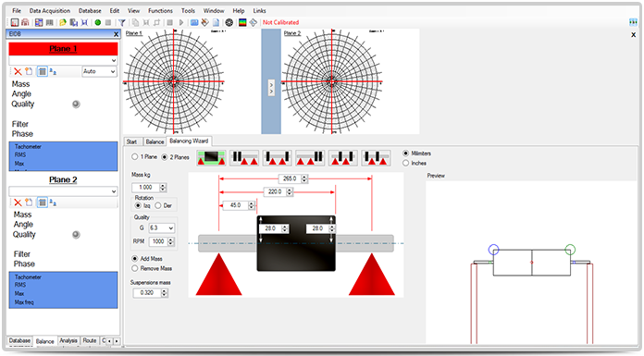Adjust the 220.0 distance spinner arrows

click(290, 191)
